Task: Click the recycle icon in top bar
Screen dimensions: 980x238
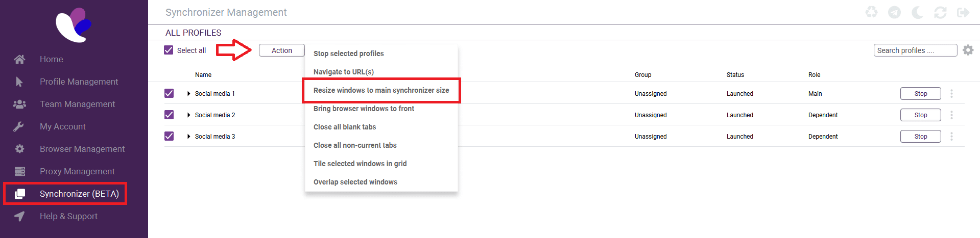Action: (x=871, y=12)
